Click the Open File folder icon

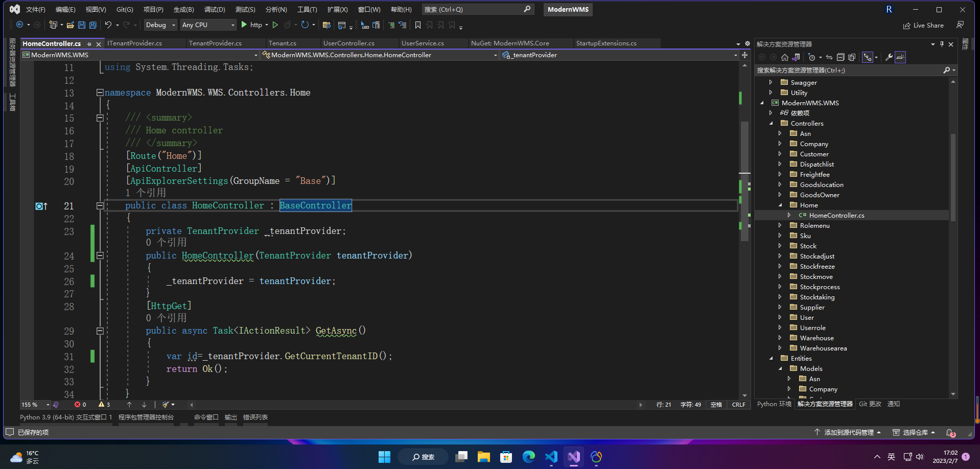(x=71, y=25)
